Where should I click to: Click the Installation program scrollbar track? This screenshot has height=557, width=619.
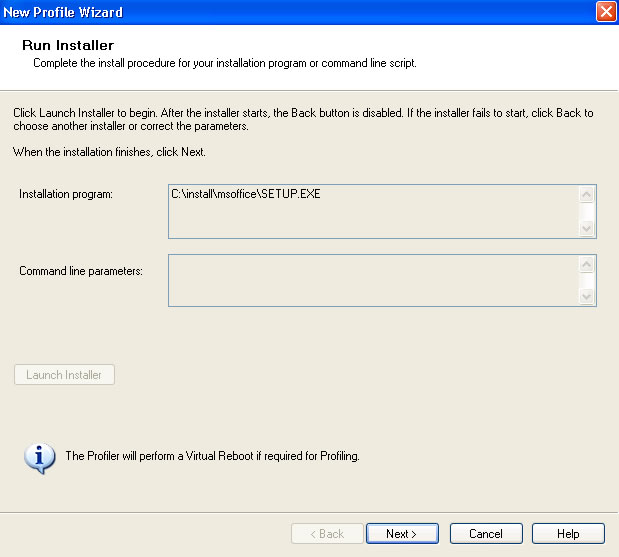point(586,212)
